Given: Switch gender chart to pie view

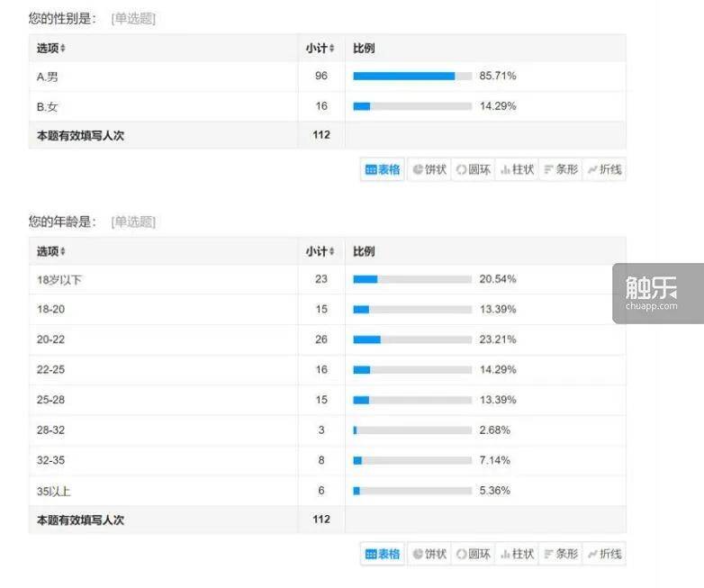Looking at the screenshot, I should point(429,169).
